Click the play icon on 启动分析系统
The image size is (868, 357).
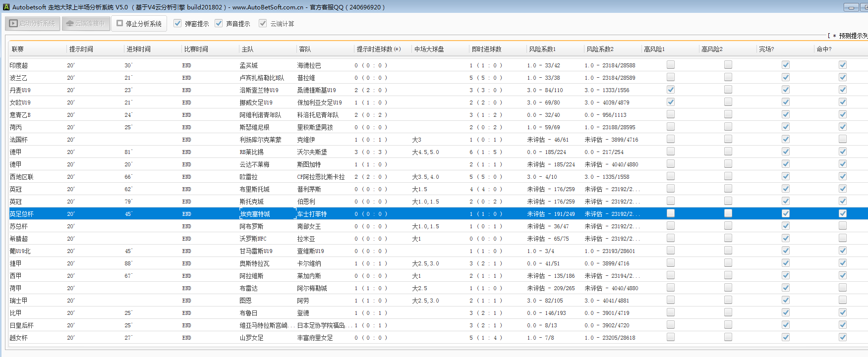[x=13, y=23]
